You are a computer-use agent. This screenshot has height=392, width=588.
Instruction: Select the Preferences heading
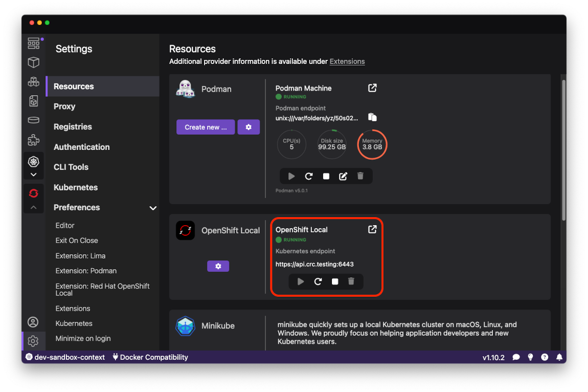tap(77, 208)
